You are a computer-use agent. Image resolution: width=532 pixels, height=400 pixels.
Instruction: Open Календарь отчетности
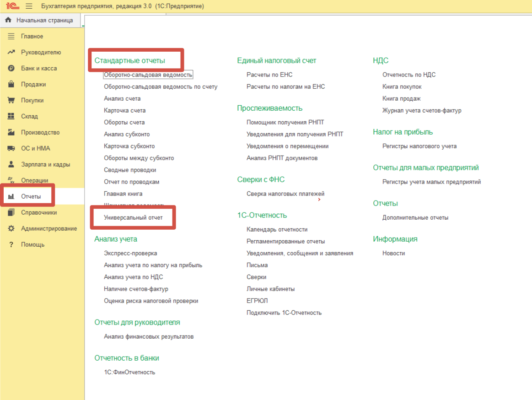point(277,229)
